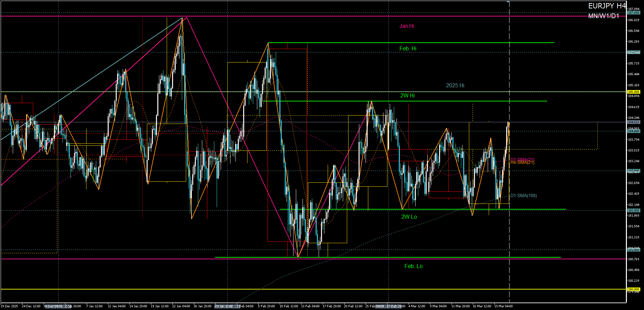Click the D1-SMA(100) indicator label
Image resolution: width=644 pixels, height=310 pixels.
pyautogui.click(x=523, y=196)
